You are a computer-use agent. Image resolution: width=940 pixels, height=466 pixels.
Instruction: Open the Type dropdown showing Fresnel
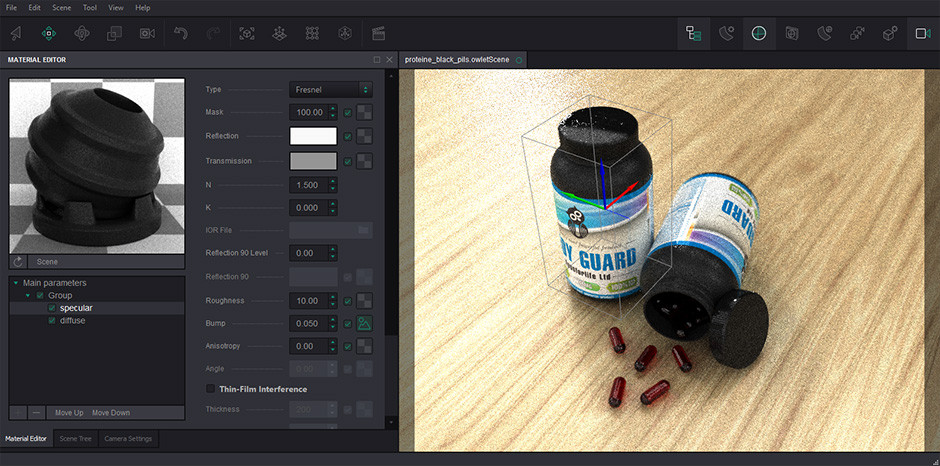(331, 89)
